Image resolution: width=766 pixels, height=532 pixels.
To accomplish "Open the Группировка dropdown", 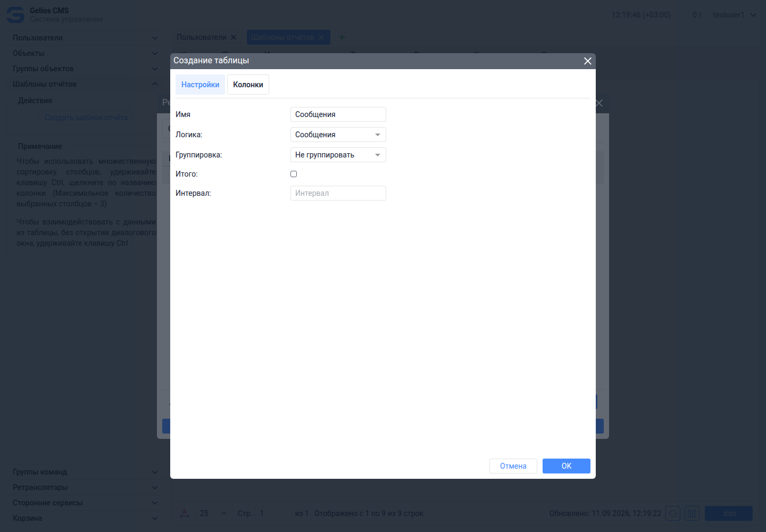I will (338, 155).
